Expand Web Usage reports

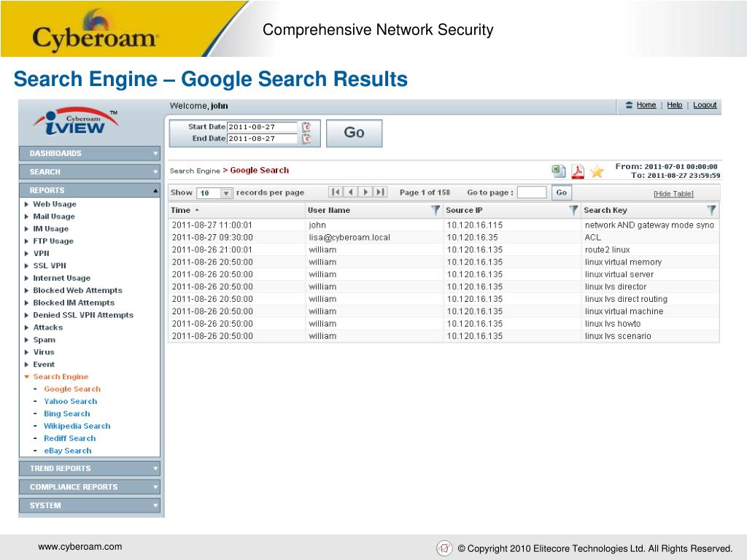coord(54,204)
